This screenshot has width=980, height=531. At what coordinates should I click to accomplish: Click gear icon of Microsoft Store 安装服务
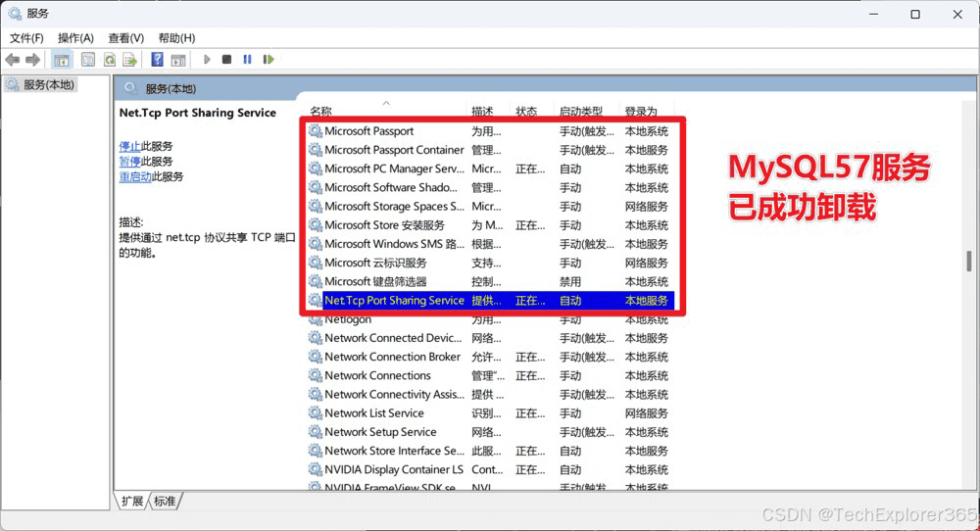(316, 225)
